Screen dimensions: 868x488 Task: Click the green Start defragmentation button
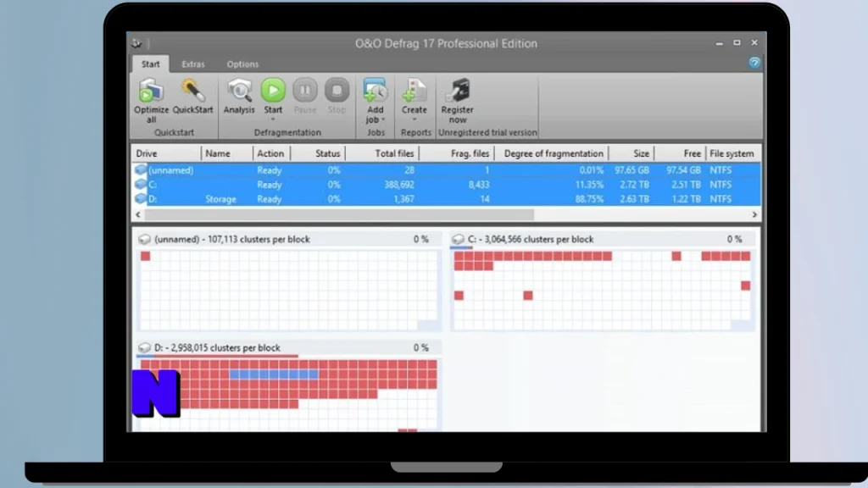coord(273,90)
